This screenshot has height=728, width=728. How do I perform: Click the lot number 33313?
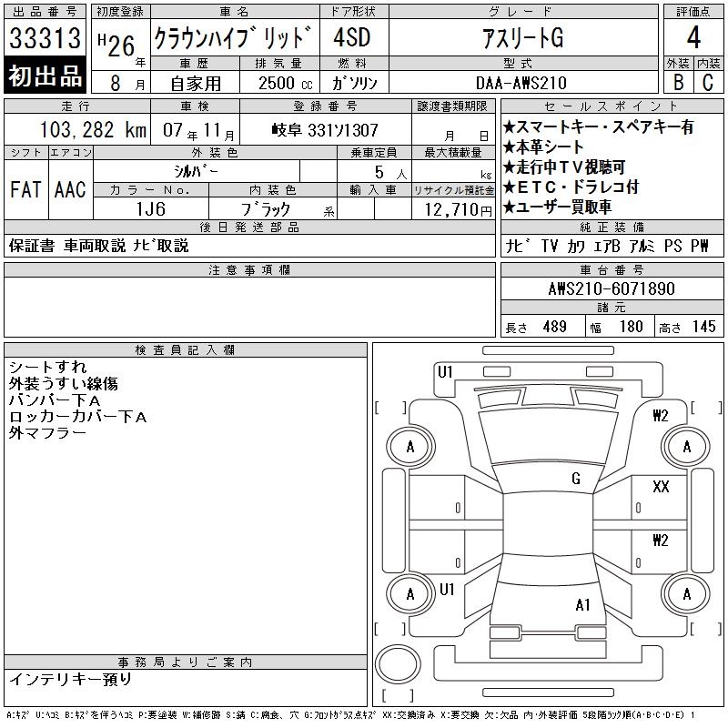point(45,38)
